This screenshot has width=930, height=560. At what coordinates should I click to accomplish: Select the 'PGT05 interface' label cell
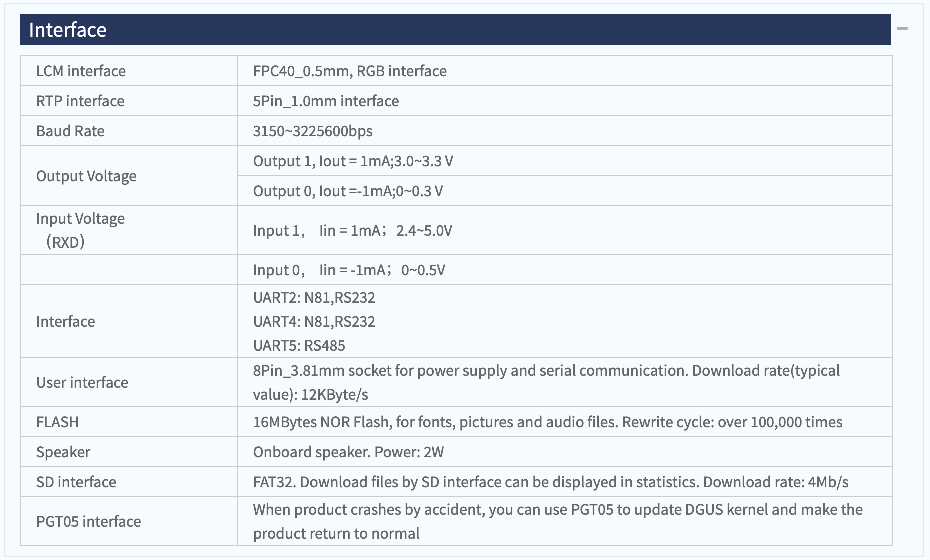pyautogui.click(x=129, y=521)
